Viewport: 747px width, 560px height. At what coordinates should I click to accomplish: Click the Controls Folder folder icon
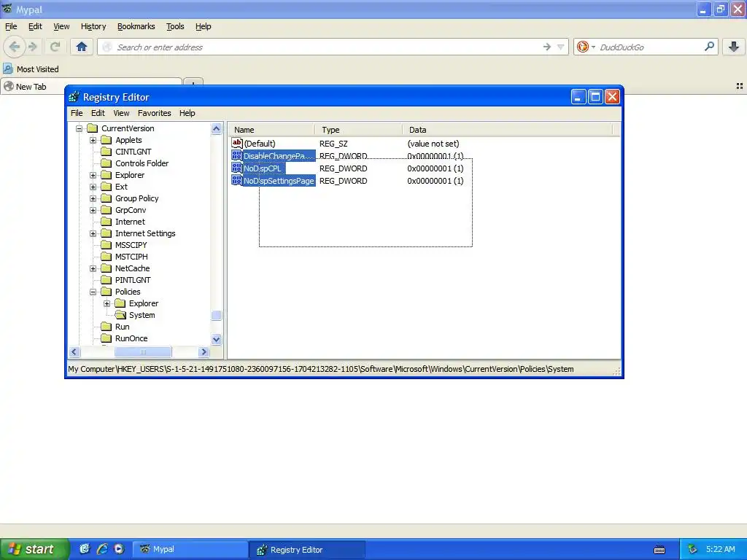coord(107,163)
